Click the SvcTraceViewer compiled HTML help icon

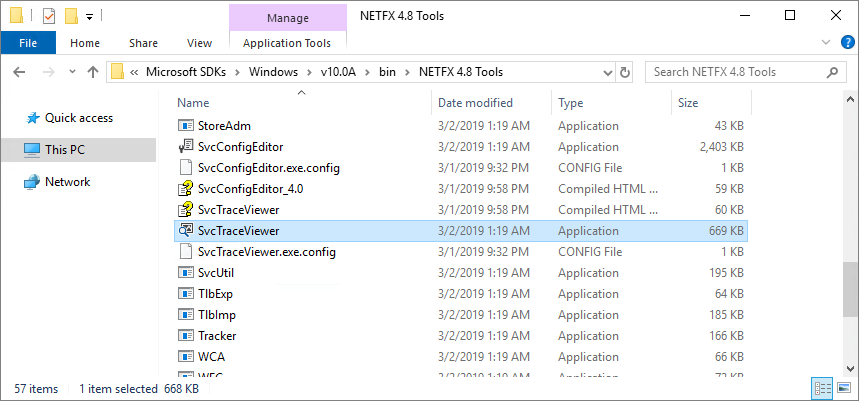click(186, 210)
